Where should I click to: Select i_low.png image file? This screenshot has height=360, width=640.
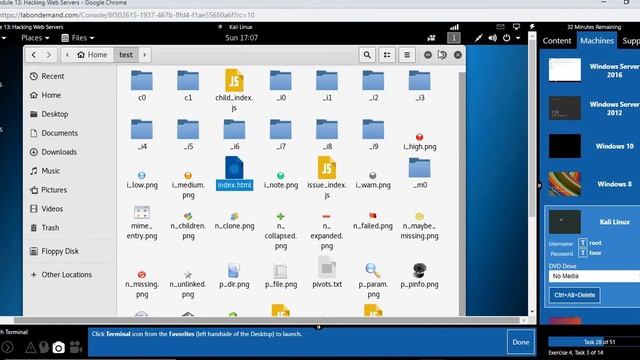pos(142,180)
